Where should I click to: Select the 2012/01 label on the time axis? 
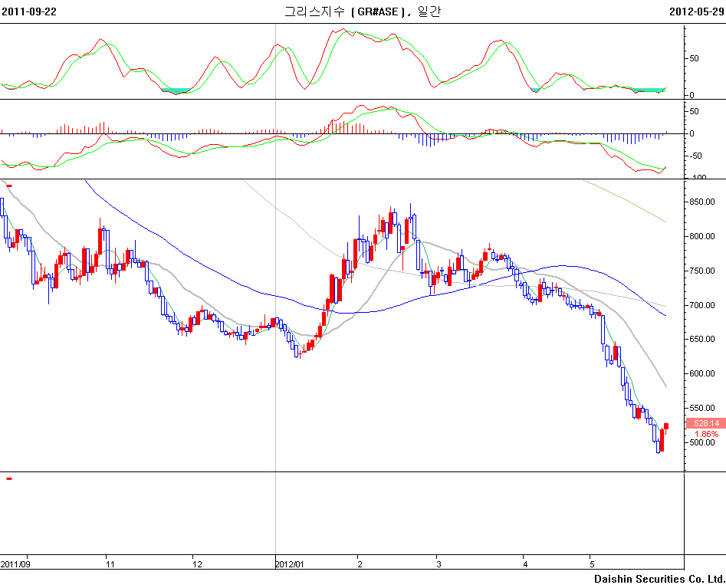coord(290,563)
